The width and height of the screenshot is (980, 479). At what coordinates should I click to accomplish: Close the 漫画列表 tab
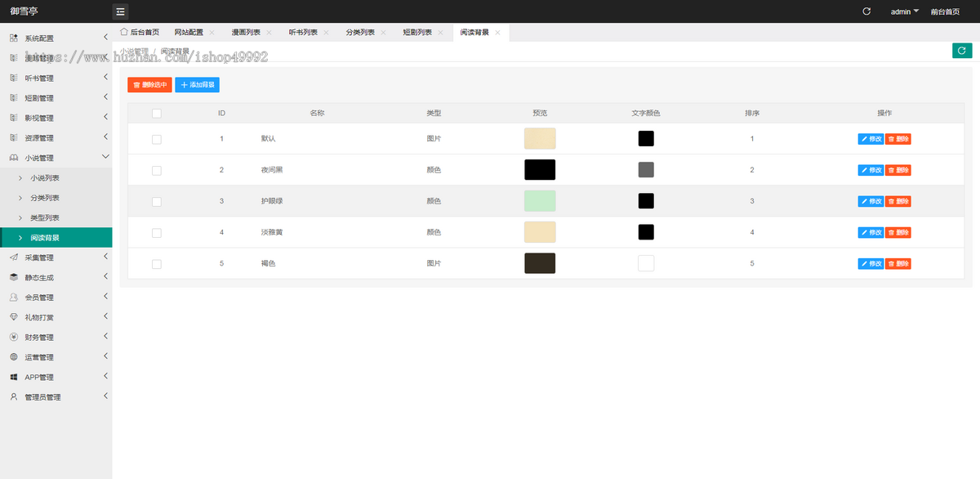point(269,33)
